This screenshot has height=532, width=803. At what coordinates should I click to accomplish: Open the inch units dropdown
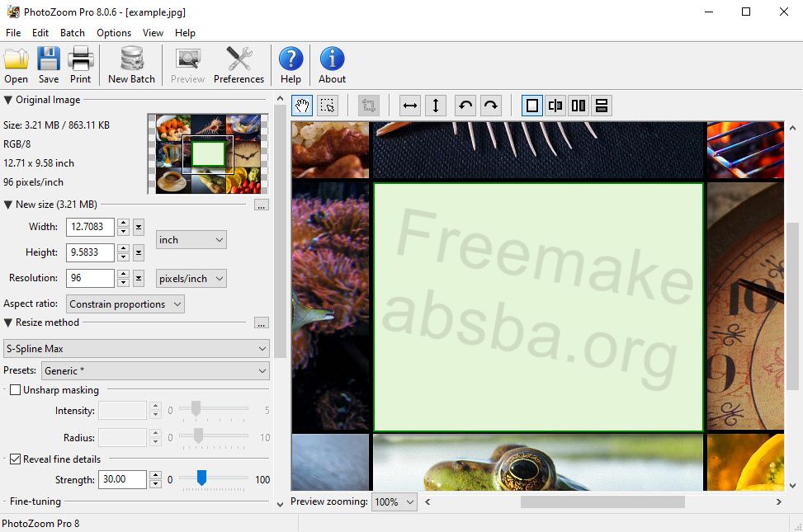(191, 240)
